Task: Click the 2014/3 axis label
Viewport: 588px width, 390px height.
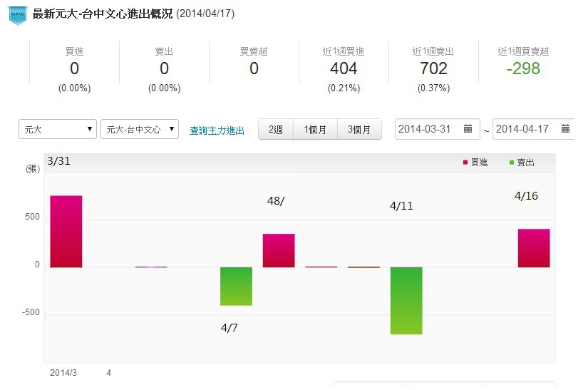Action: 63,373
